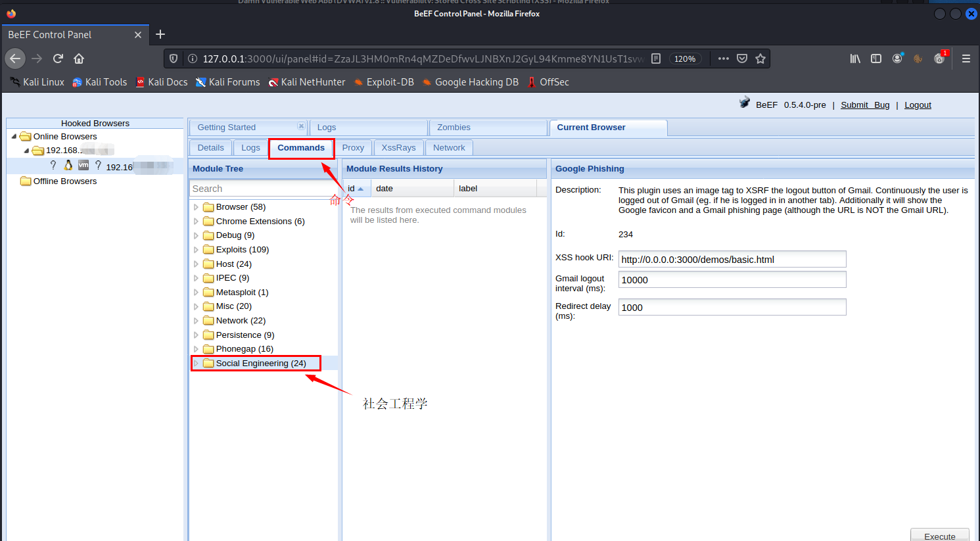Image resolution: width=980 pixels, height=541 pixels.
Task: Toggle reader view icon in address bar
Action: pyautogui.click(x=656, y=59)
